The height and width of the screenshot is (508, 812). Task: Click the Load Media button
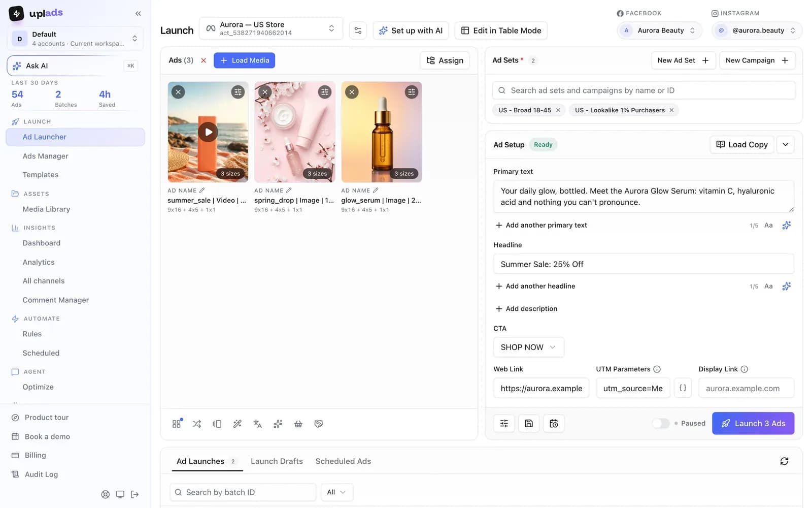(x=245, y=60)
